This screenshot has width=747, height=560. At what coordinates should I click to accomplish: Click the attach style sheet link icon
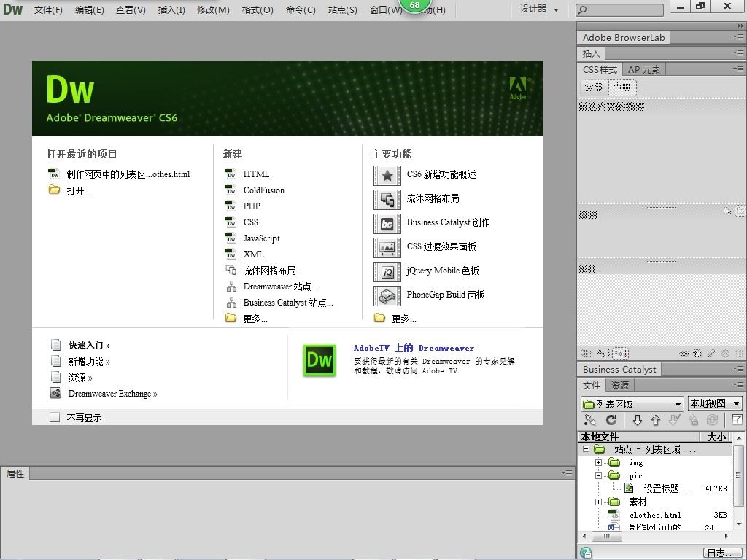684,354
